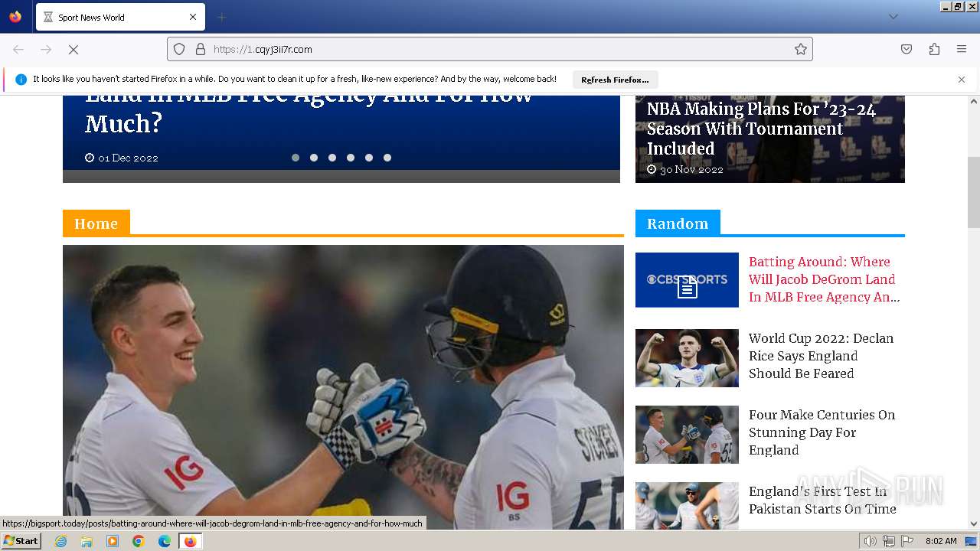980x551 pixels.
Task: Select the Sport News World tab
Action: point(121,17)
